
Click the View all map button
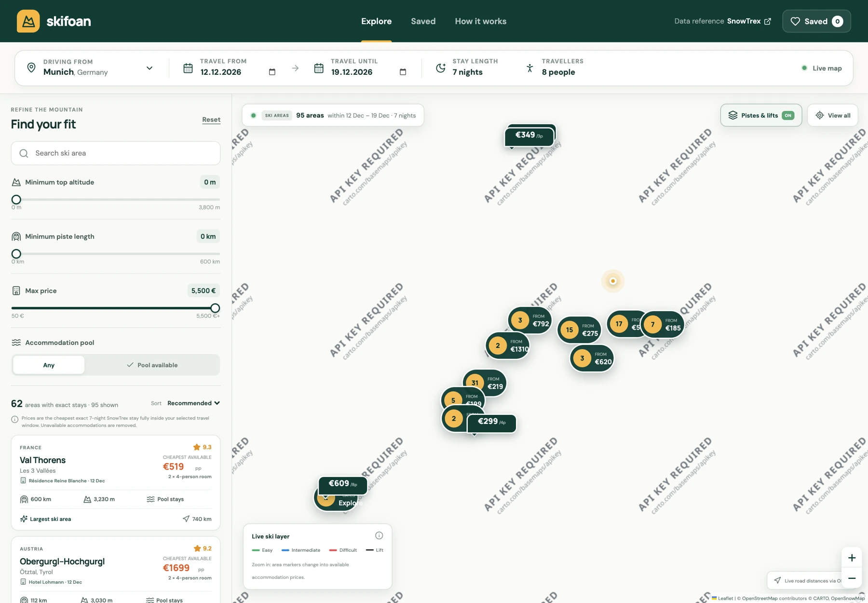[833, 115]
